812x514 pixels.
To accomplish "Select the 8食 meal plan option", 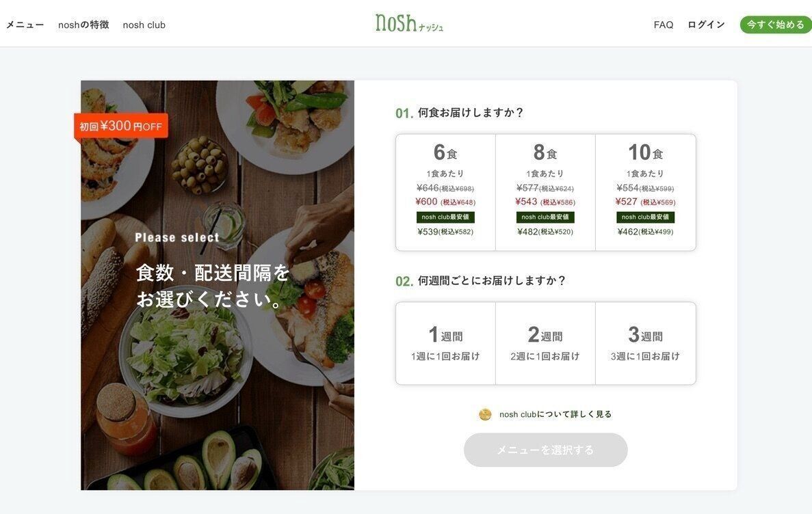I will (545, 193).
